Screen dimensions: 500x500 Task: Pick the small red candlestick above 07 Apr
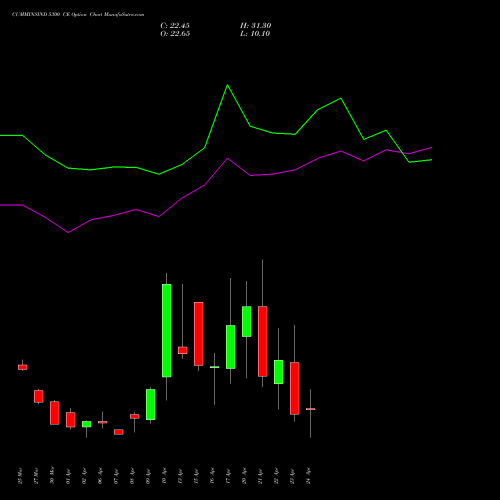point(119,432)
